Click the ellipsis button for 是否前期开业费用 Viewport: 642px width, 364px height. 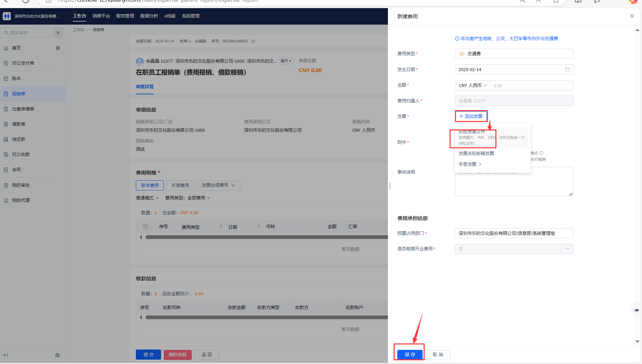567,249
